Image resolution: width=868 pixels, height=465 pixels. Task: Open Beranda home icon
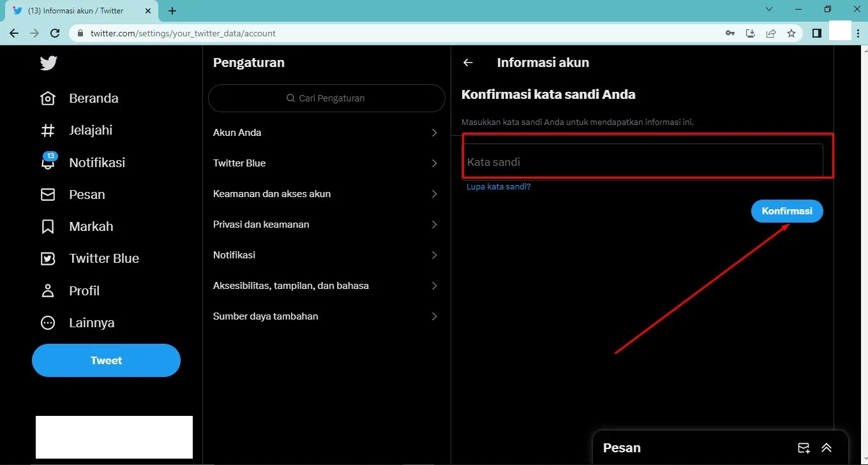pyautogui.click(x=48, y=98)
